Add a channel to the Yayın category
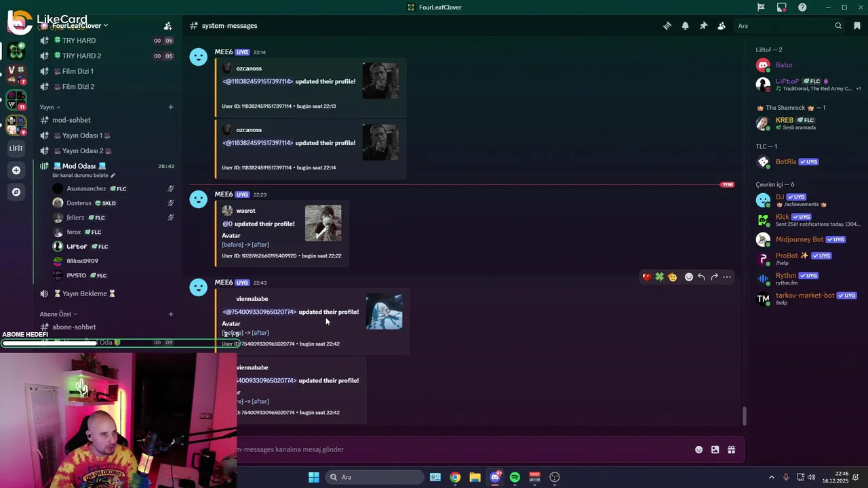This screenshot has height=488, width=868. click(171, 107)
